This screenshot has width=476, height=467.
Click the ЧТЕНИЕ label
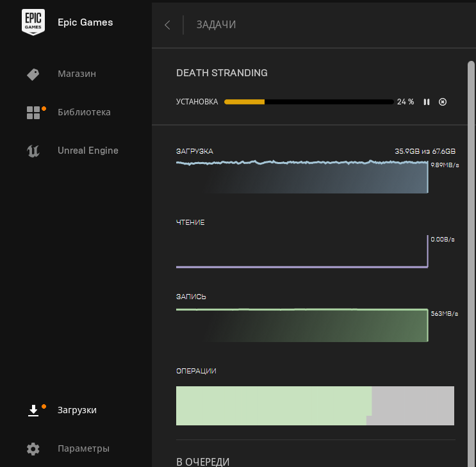[x=190, y=222]
